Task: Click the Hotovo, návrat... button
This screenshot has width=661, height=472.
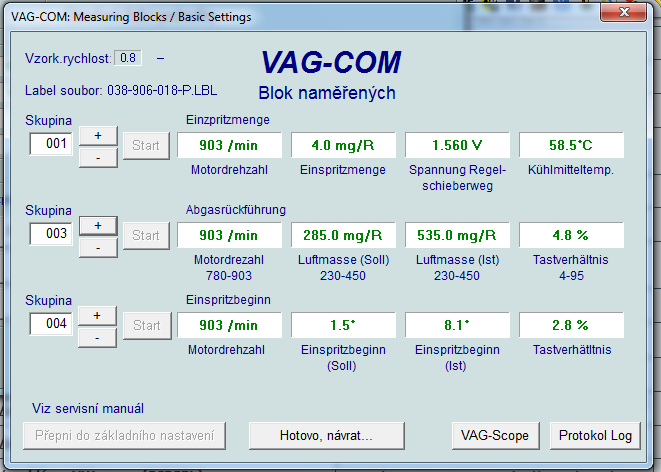Action: click(x=327, y=435)
